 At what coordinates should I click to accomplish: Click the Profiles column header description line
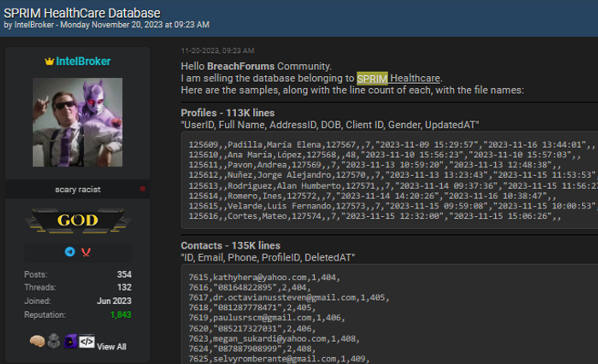coord(330,125)
